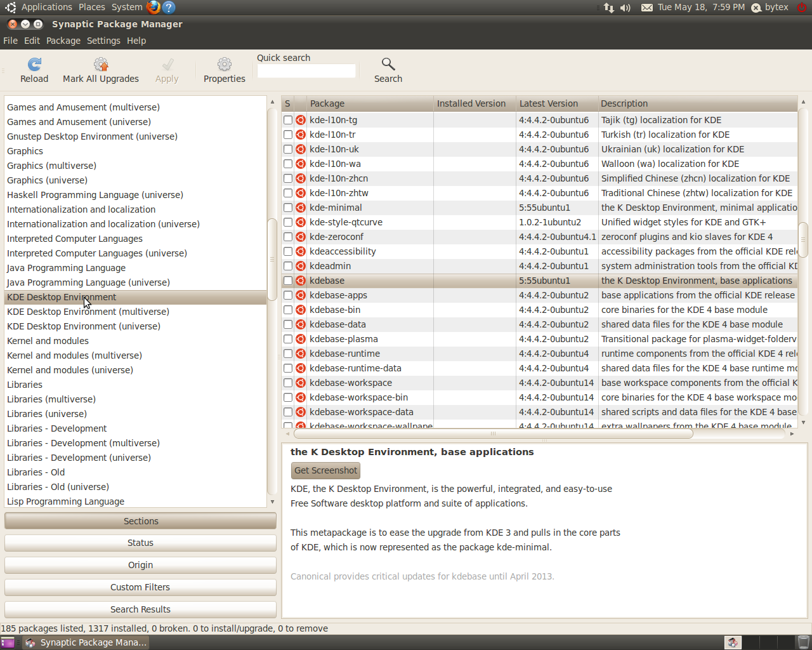Open the Settings menu
Viewport: 812px width, 650px height.
point(103,41)
